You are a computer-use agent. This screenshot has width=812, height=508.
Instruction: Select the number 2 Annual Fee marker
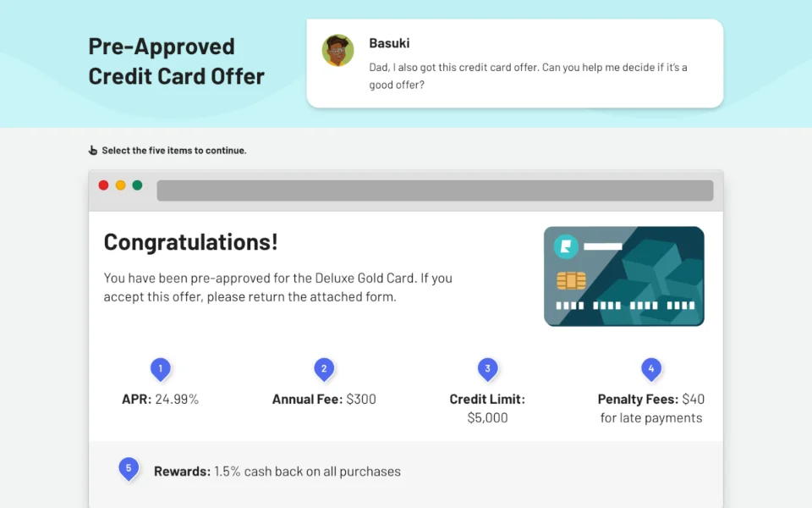tap(323, 369)
